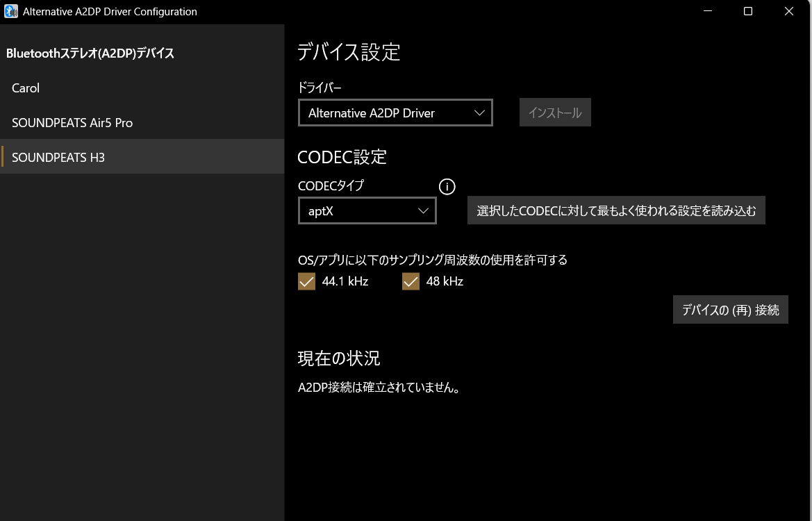Minimize the A2DP configuration window

[707, 11]
